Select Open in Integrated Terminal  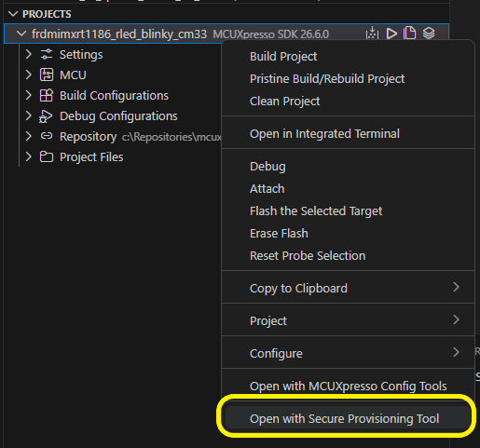[x=349, y=134]
